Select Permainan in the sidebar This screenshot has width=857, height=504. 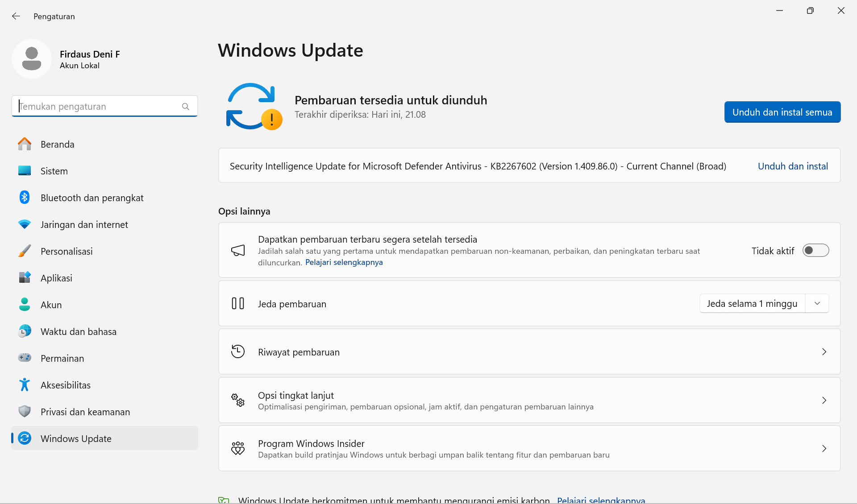105,358
